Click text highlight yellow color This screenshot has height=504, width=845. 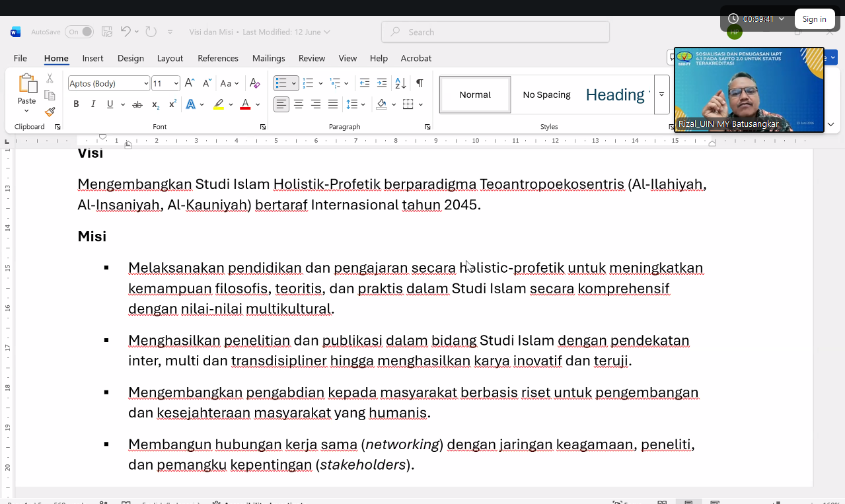coord(219,104)
